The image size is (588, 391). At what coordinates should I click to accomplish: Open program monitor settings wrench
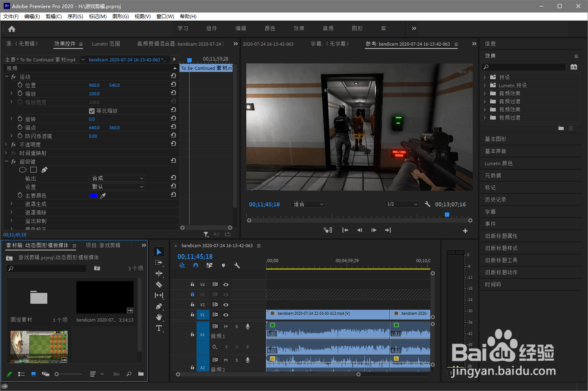[427, 204]
